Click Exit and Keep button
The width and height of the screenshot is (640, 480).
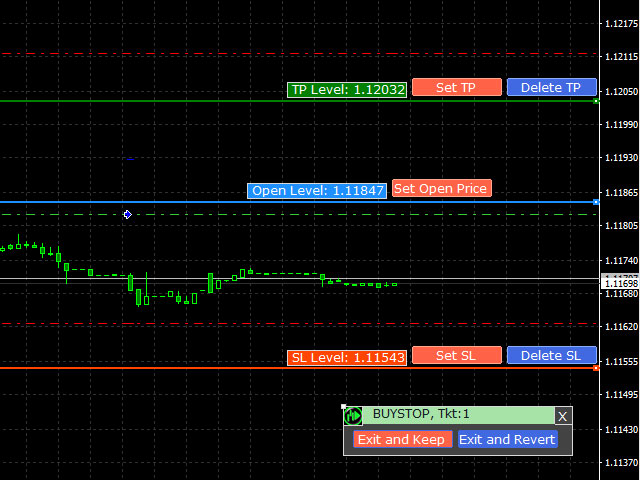(x=402, y=439)
